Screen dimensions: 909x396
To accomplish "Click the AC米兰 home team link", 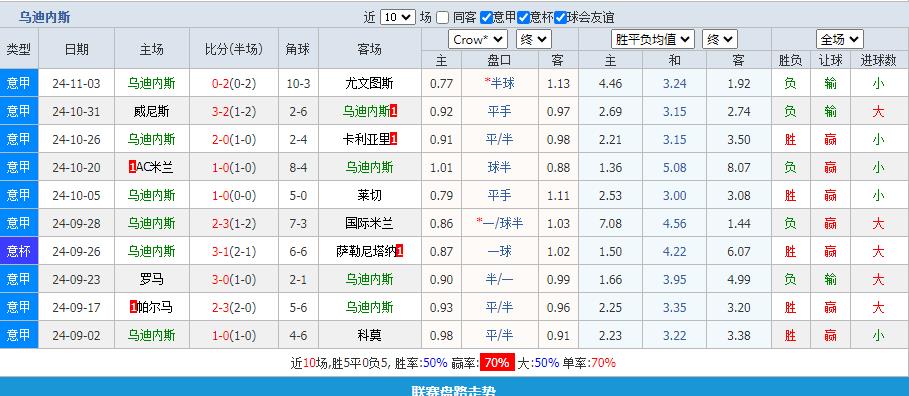I will tap(155, 167).
